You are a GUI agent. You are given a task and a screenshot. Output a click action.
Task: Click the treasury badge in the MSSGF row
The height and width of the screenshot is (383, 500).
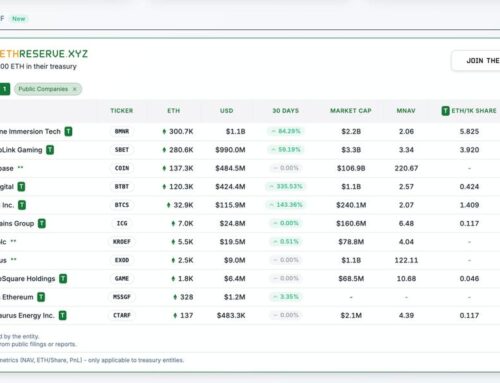pos(41,297)
